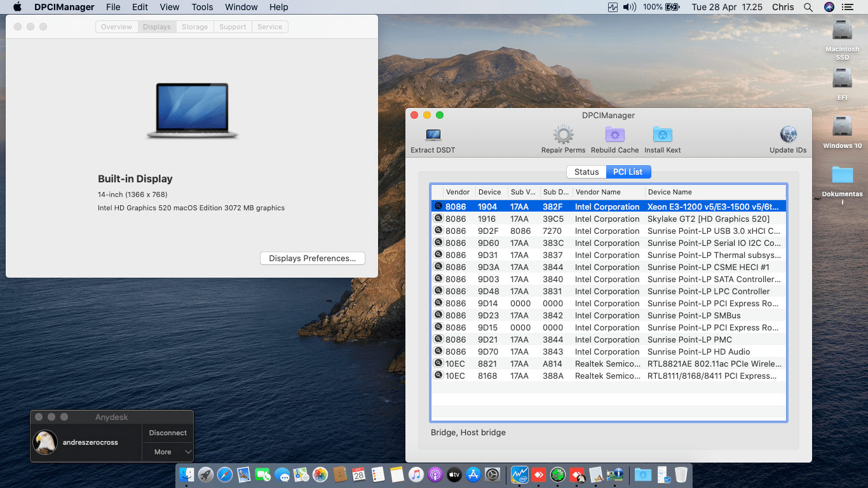Screen dimensions: 868x488
Task: Open the Tools menu in menu bar
Action: (202, 7)
